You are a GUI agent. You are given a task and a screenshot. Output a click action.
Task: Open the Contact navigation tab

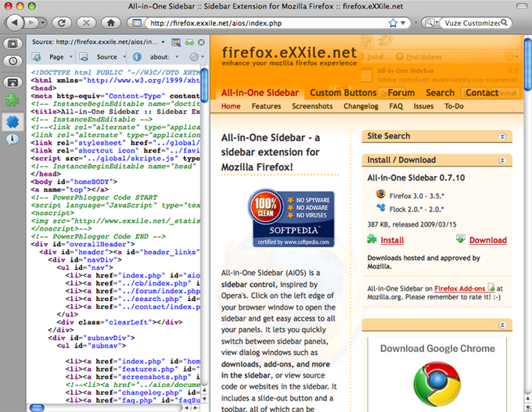point(482,92)
